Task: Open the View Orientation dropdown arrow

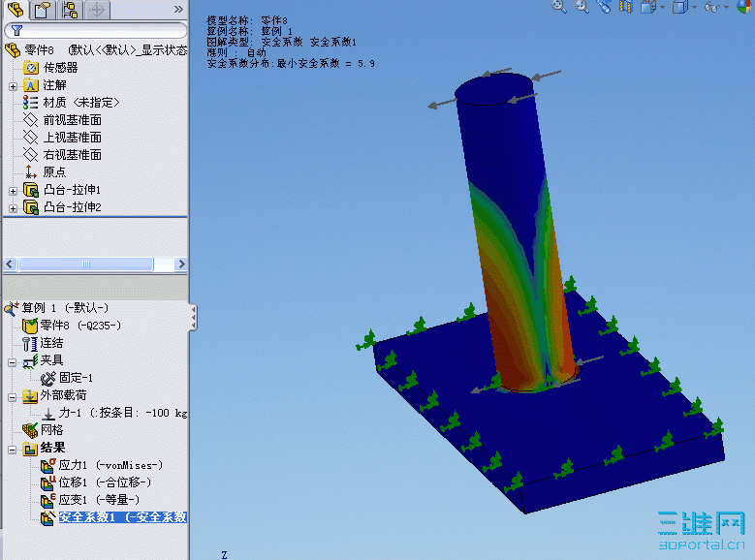Action: [x=663, y=7]
